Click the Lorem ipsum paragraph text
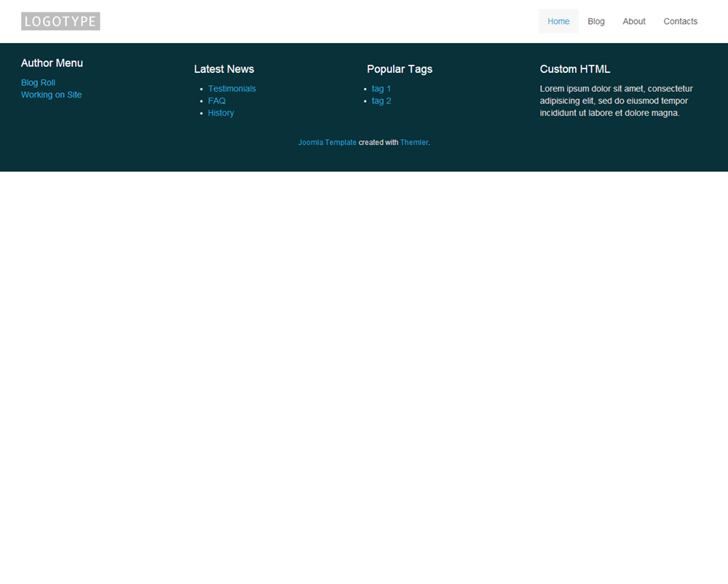728x584 pixels. pos(615,101)
